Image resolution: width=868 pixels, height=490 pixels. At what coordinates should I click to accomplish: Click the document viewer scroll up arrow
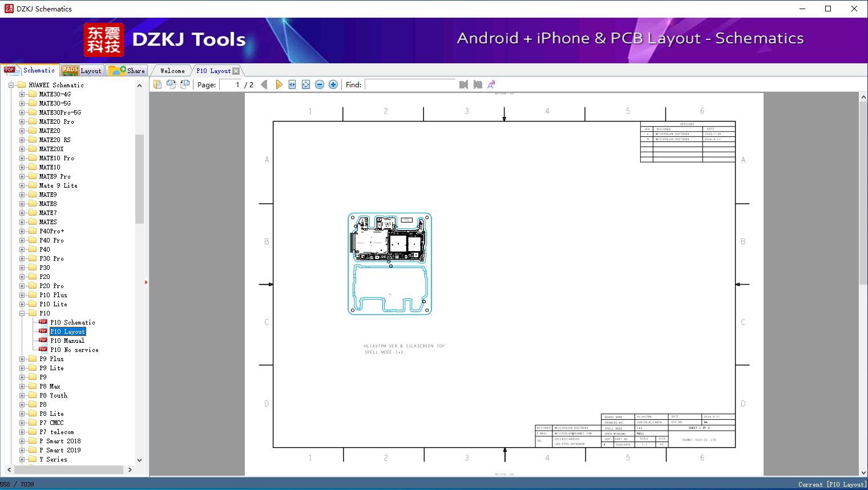pos(863,98)
